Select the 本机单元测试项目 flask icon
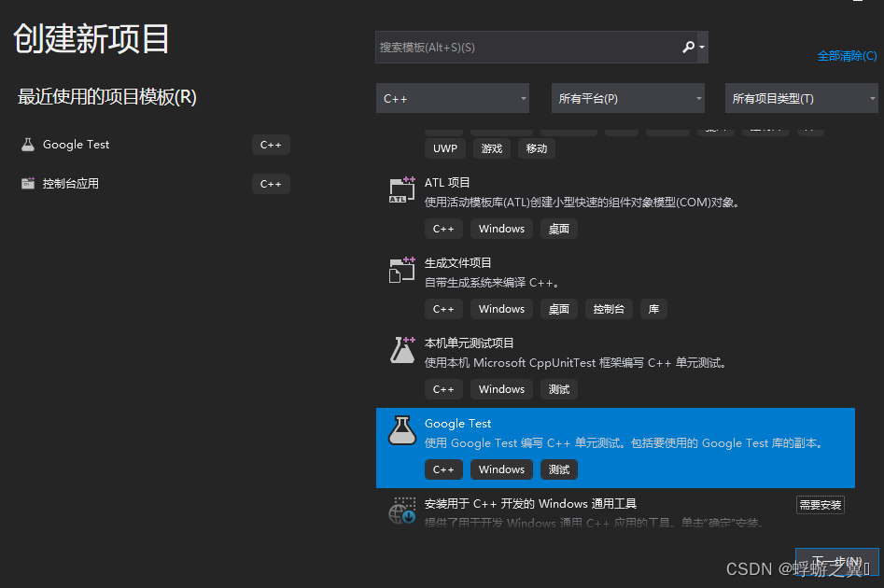884x588 pixels. [401, 349]
